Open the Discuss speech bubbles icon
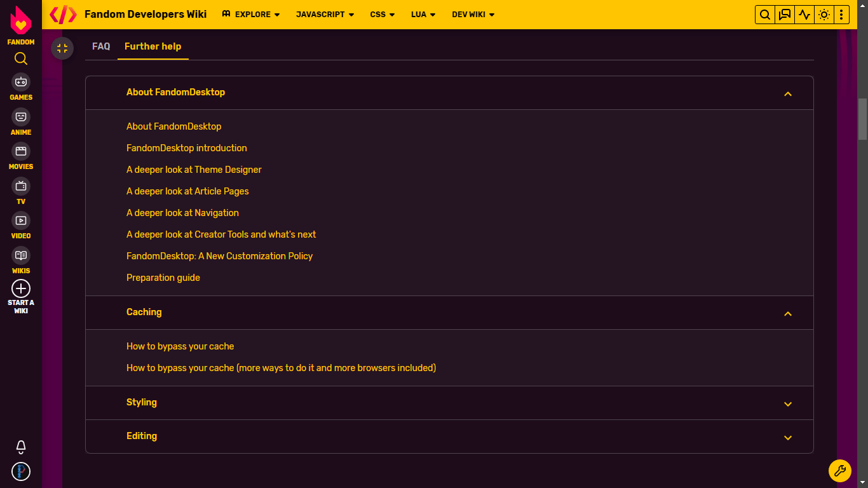Viewport: 868px width, 488px height. pos(785,15)
